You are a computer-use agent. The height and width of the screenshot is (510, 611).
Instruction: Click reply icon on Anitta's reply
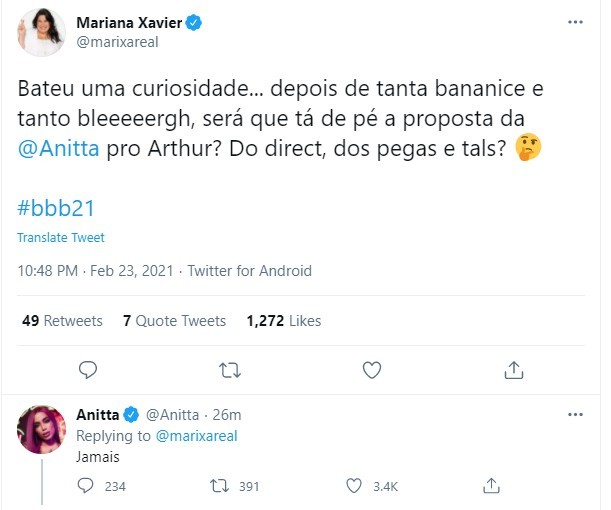(88, 486)
